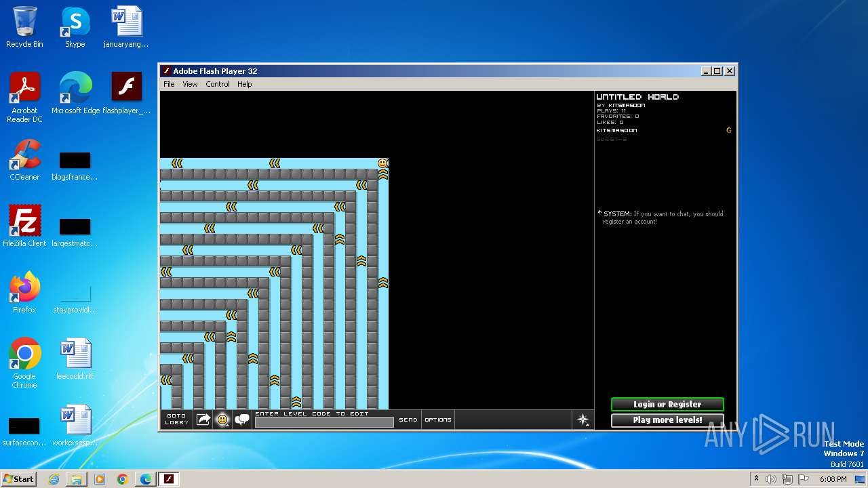This screenshot has width=868, height=488.
Task: Open Skype desktop shortcut
Action: [75, 27]
